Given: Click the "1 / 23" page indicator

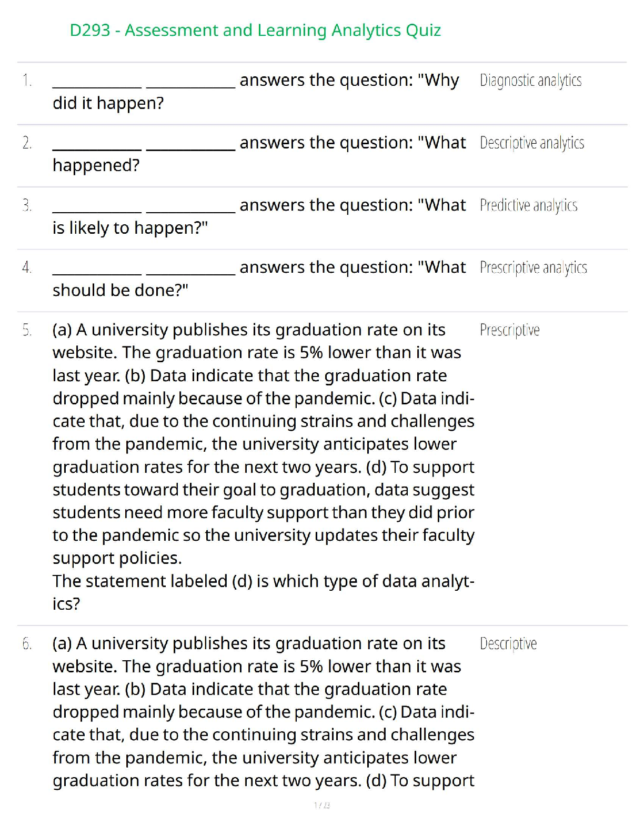Looking at the screenshot, I should pyautogui.click(x=322, y=805).
